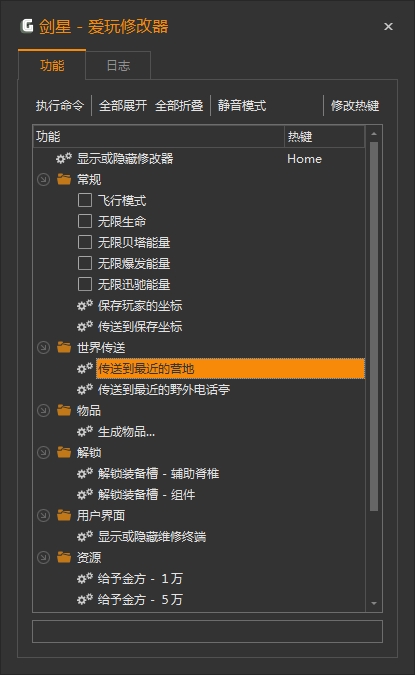The height and width of the screenshot is (675, 415).
Task: Click gear icon for 解锁装备槽 - 组件
Action: (x=85, y=494)
